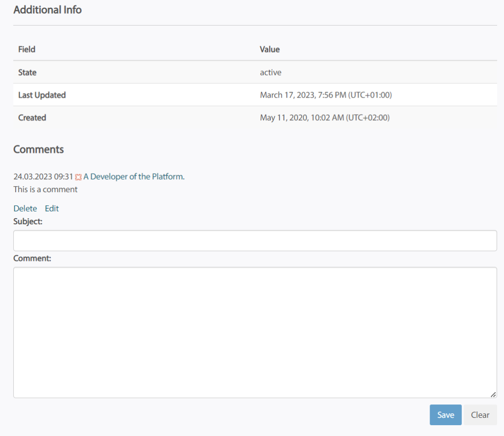Click the 'Last Updated' field label

[x=42, y=95]
